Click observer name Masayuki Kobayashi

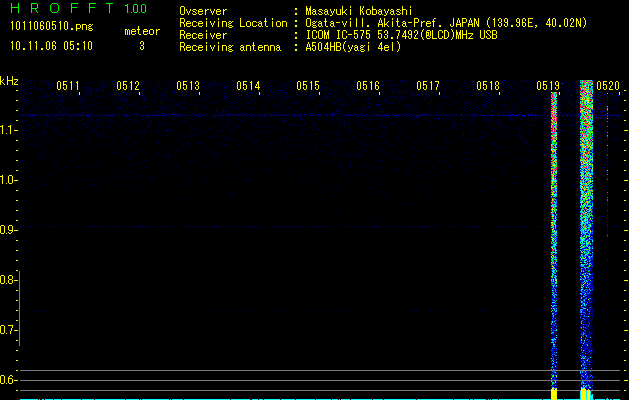[x=359, y=11]
